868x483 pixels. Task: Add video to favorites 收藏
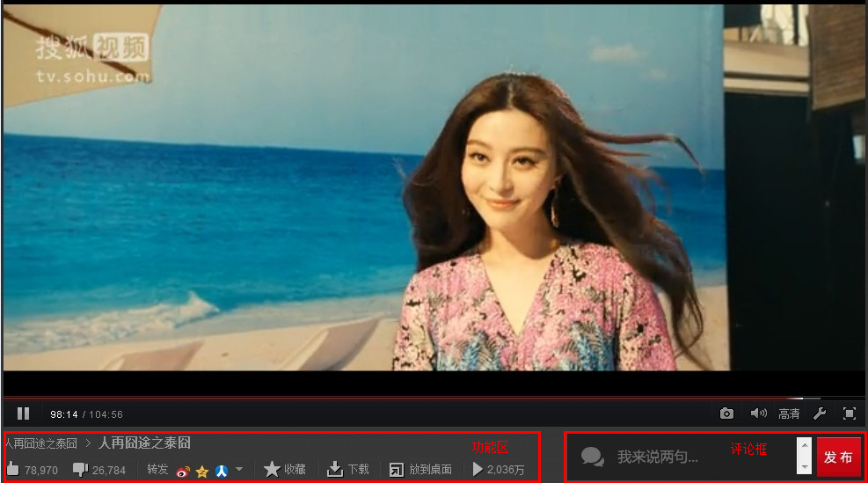(x=285, y=470)
